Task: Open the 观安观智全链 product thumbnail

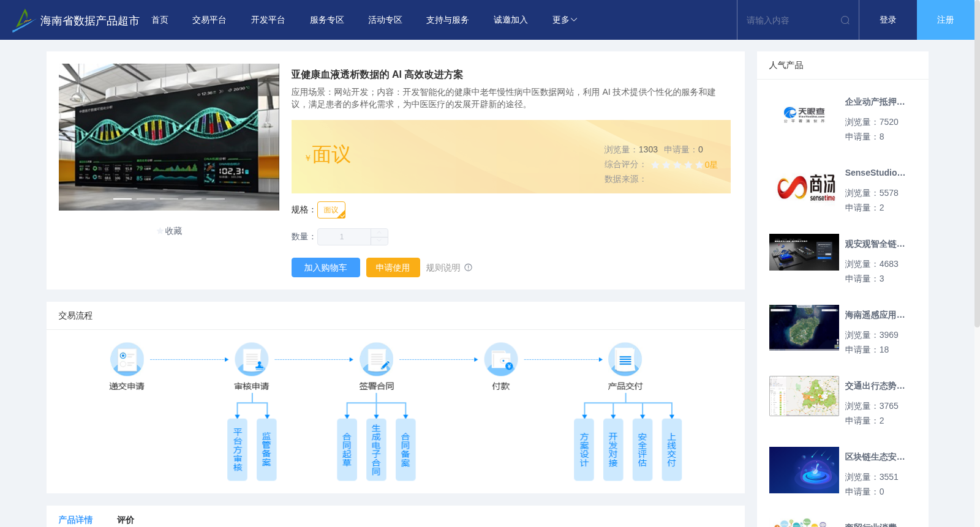Action: click(804, 252)
